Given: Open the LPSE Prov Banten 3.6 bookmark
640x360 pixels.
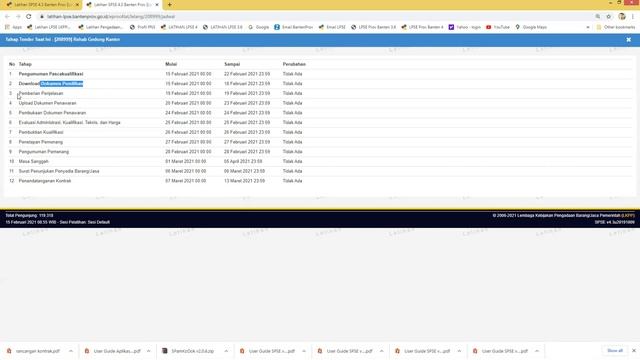Looking at the screenshot, I should 373,27.
